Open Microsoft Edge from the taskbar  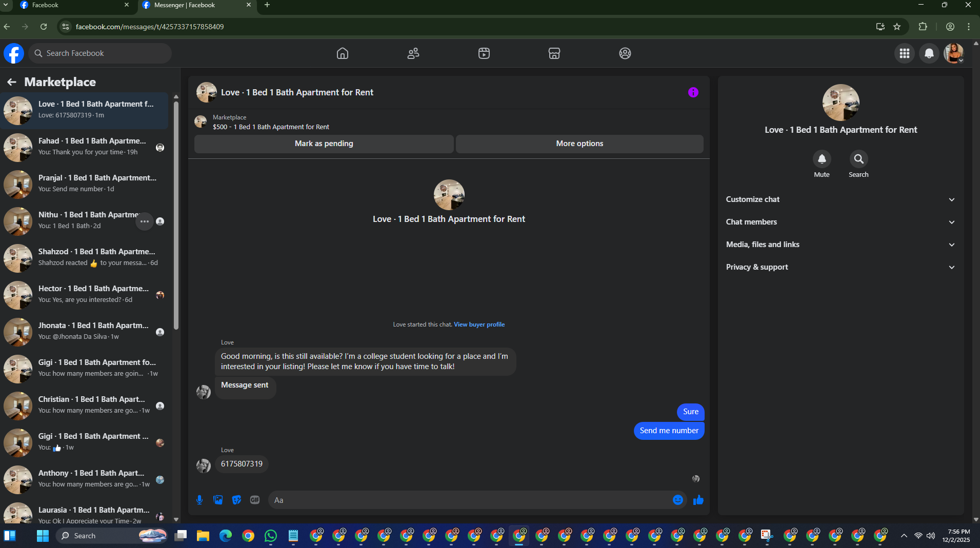click(x=226, y=536)
